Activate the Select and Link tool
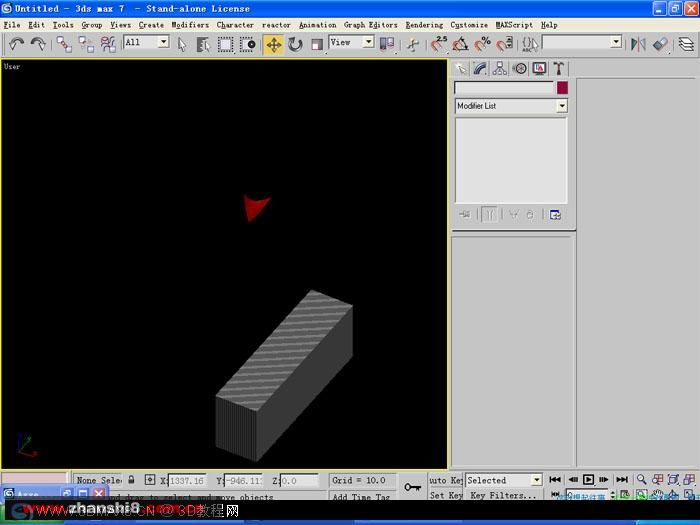 click(64, 44)
